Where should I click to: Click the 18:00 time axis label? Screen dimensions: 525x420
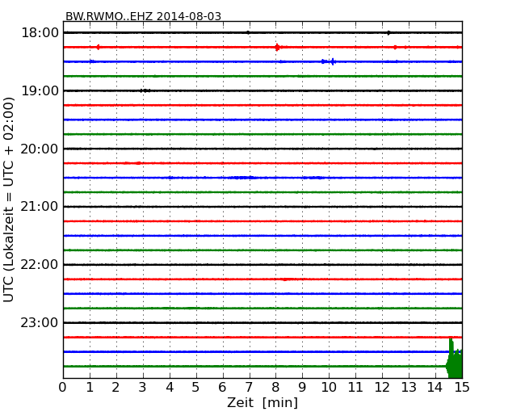click(x=40, y=33)
